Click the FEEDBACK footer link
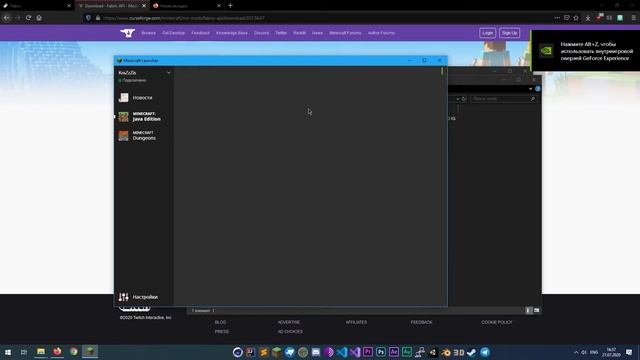The width and height of the screenshot is (640, 360). point(421,322)
